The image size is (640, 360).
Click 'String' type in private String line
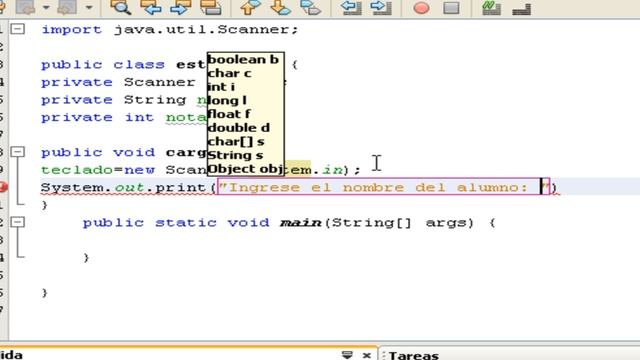pyautogui.click(x=155, y=100)
